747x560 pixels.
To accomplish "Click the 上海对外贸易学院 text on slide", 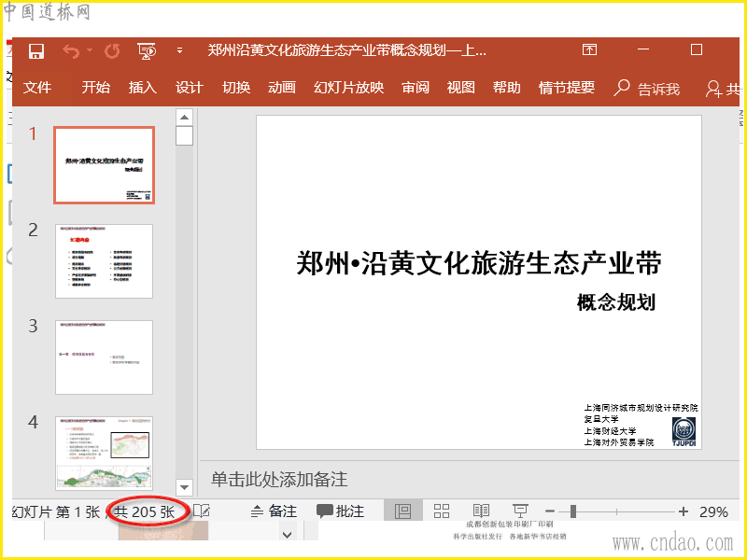I will point(619,442).
